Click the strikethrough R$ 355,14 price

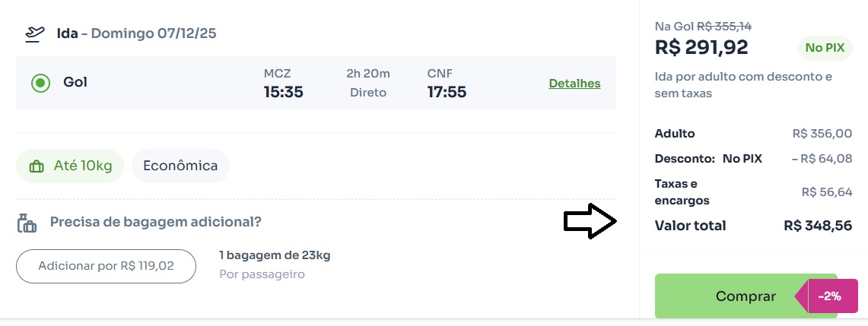pyautogui.click(x=724, y=26)
